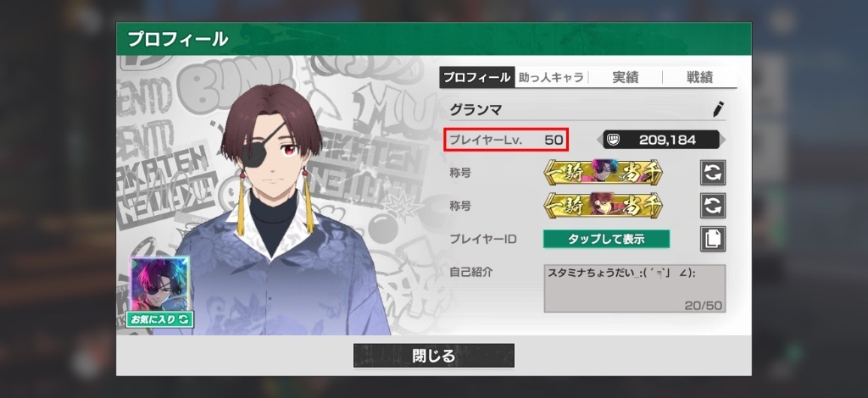
Task: Select the first 一騎当千 title banner
Action: coord(603,173)
